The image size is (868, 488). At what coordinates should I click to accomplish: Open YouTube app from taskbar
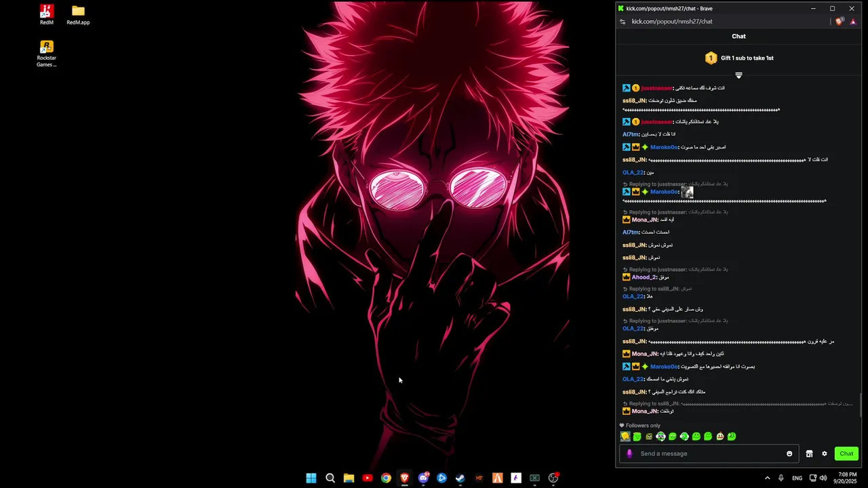(368, 478)
